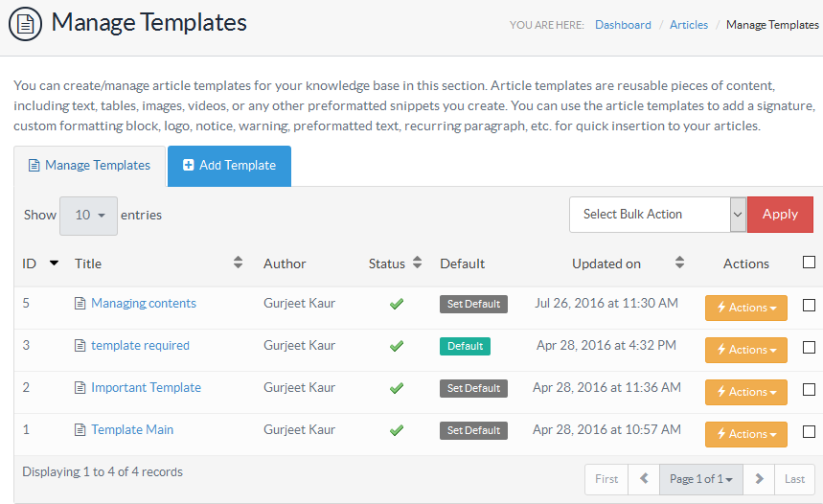The width and height of the screenshot is (823, 504).
Task: Click the Manage Templates page header icon
Action: point(25,24)
